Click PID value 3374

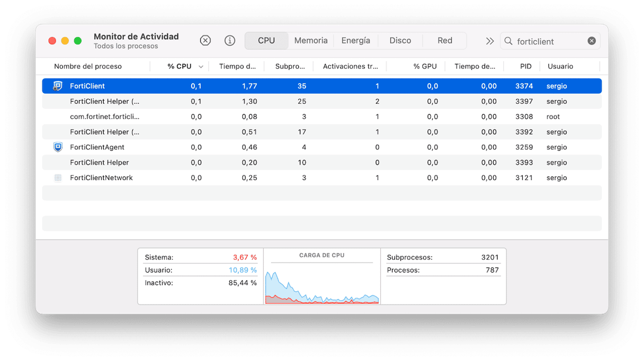524,86
